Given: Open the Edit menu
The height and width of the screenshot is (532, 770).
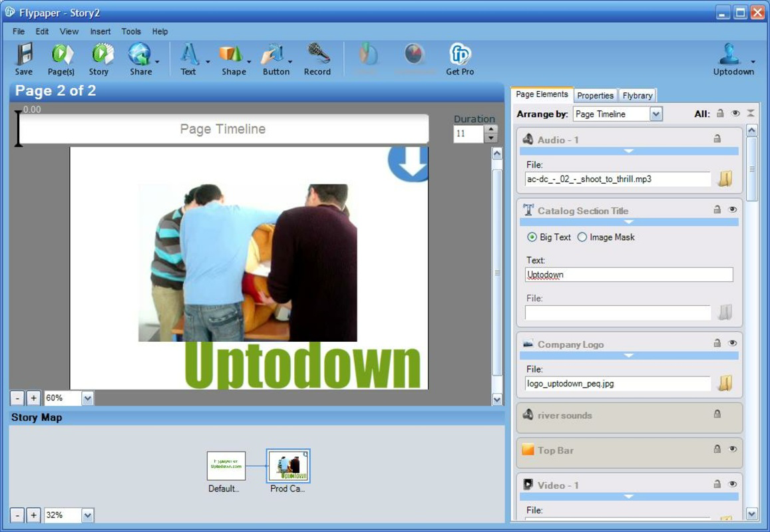Looking at the screenshot, I should coord(42,31).
